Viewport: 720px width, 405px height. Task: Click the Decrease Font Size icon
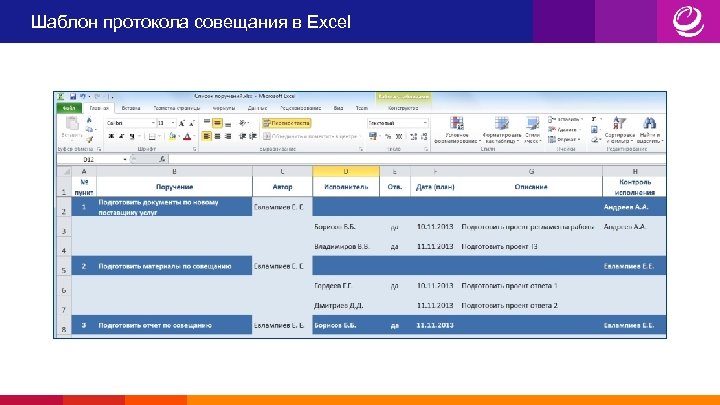point(192,123)
